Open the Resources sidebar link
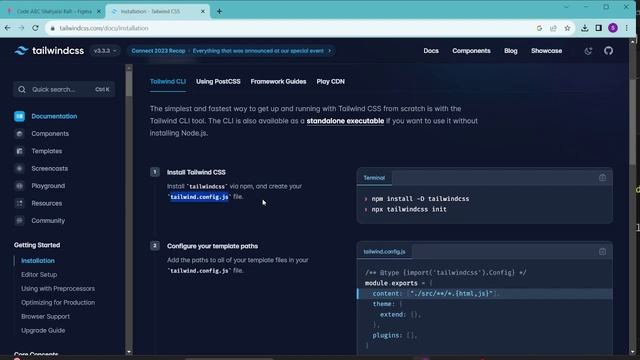Viewport: 640px width, 360px height. click(x=47, y=203)
